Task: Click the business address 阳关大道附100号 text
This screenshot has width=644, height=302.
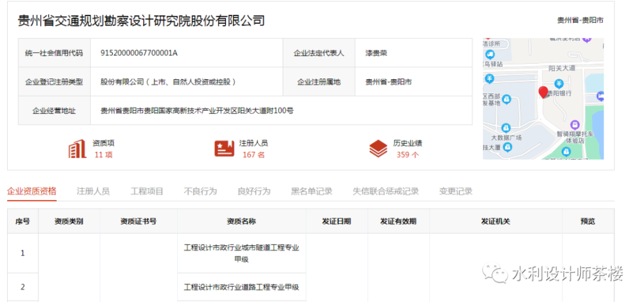Action: [x=264, y=111]
